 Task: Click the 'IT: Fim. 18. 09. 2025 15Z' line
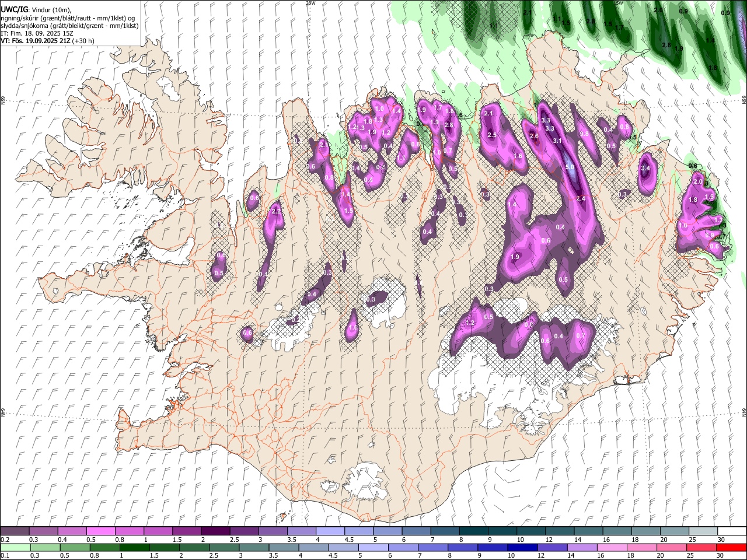tap(37, 33)
